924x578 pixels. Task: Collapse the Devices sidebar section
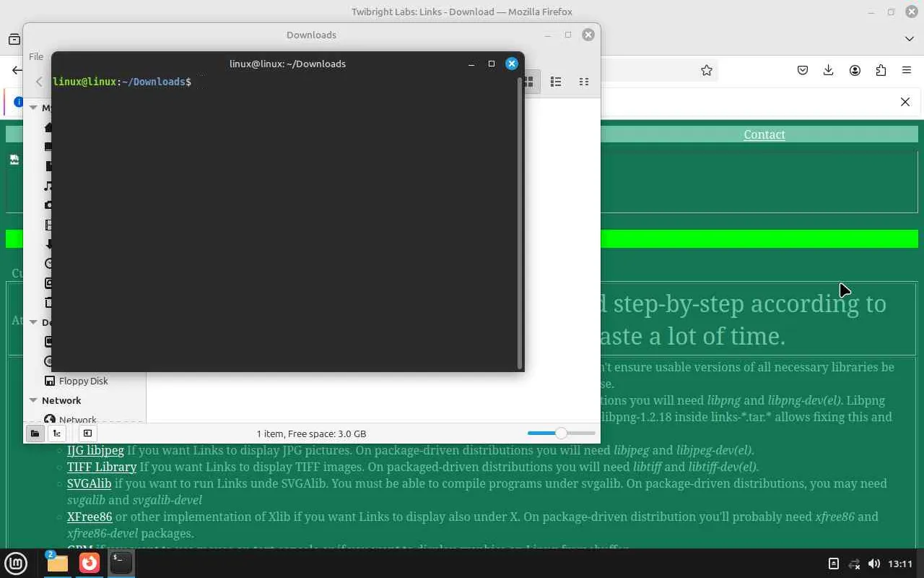(33, 322)
